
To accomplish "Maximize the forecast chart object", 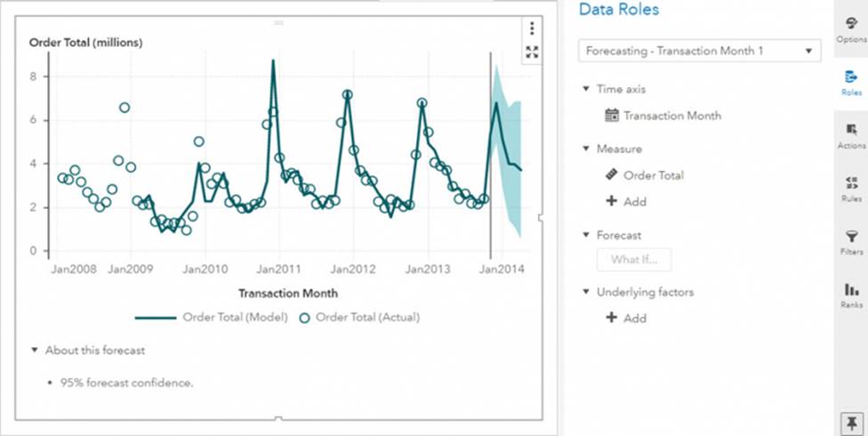I will 532,52.
